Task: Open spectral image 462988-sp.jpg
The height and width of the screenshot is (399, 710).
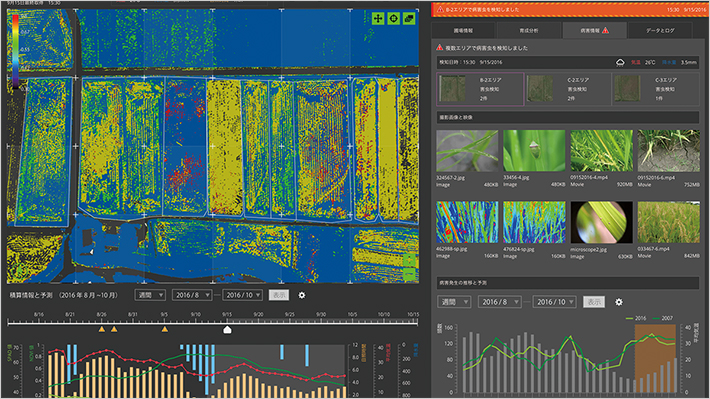Action: [x=467, y=222]
